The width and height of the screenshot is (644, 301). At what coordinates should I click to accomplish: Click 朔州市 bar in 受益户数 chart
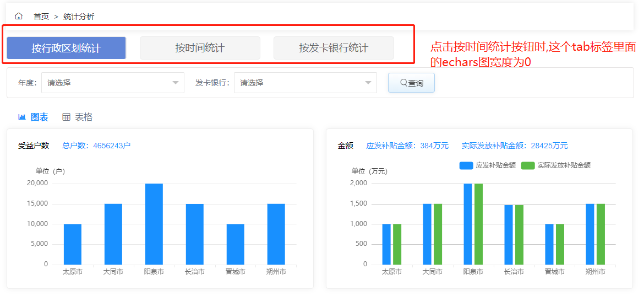276,234
